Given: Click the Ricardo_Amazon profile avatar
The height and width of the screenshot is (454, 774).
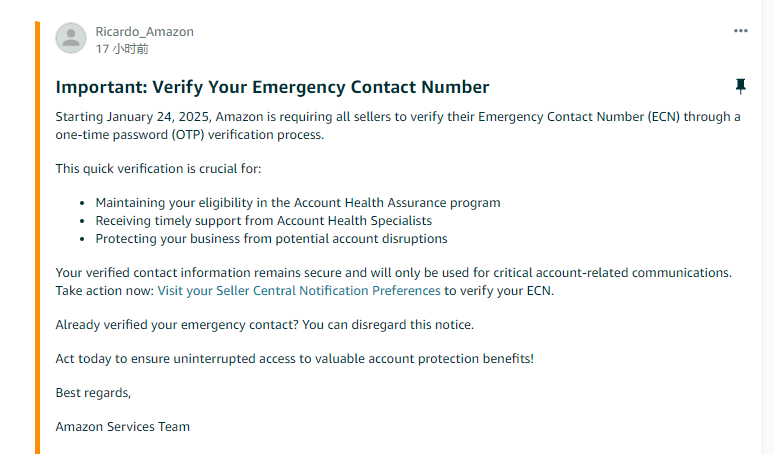Looking at the screenshot, I should (70, 38).
